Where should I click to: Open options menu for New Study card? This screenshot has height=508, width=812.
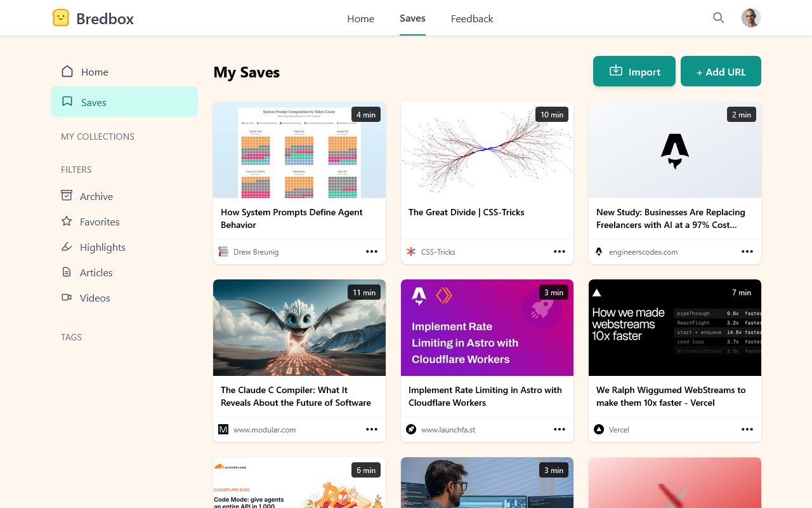(x=747, y=251)
